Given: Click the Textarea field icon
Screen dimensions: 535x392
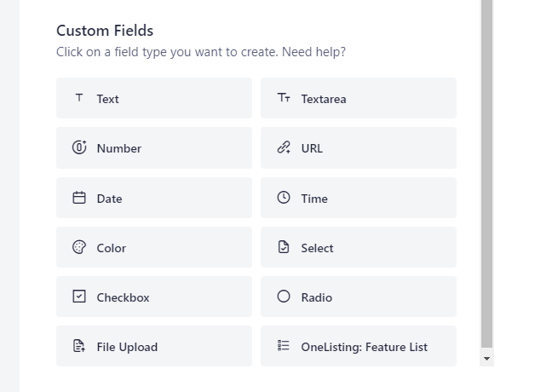Looking at the screenshot, I should [x=284, y=98].
